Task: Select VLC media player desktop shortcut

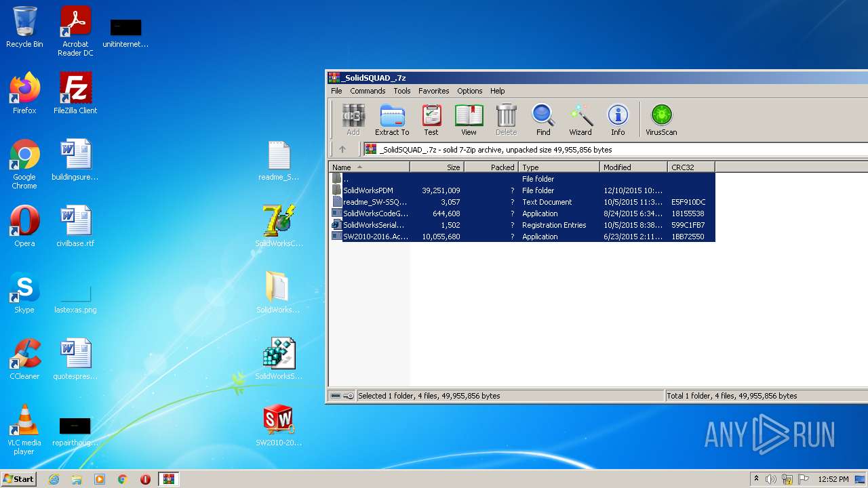Action: click(x=24, y=430)
